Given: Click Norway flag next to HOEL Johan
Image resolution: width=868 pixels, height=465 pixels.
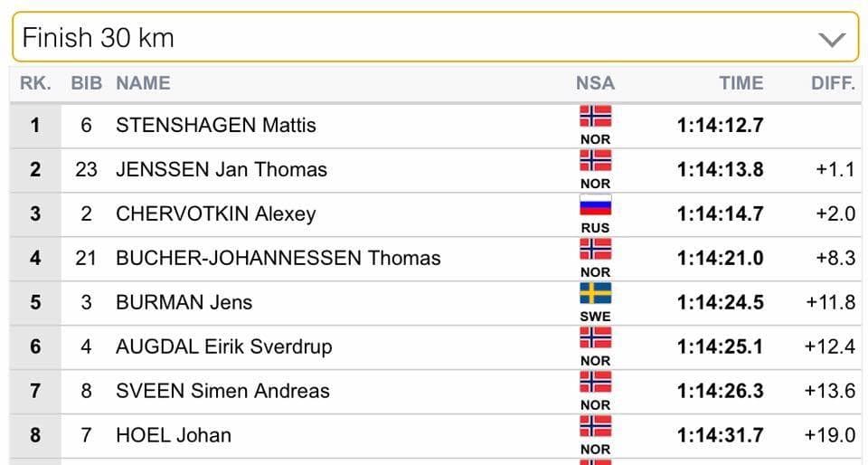Looking at the screenshot, I should 595,426.
